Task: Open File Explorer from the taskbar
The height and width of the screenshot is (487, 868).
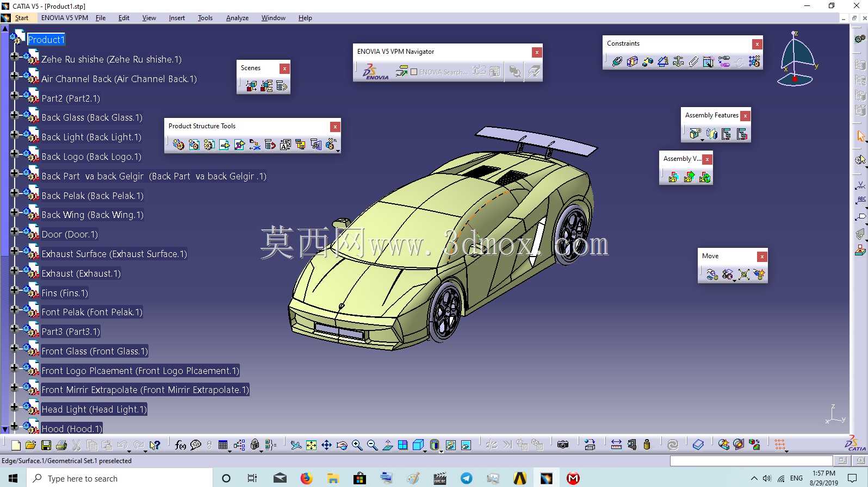Action: click(x=333, y=478)
